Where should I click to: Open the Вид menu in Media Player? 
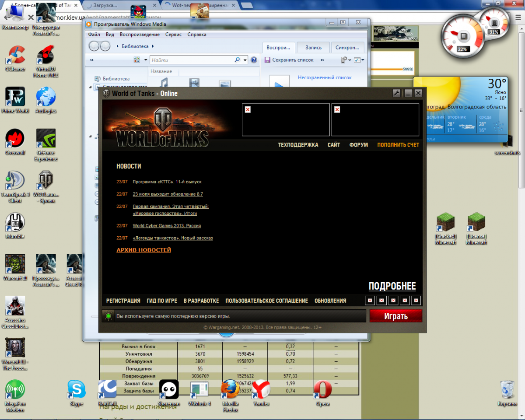(110, 34)
